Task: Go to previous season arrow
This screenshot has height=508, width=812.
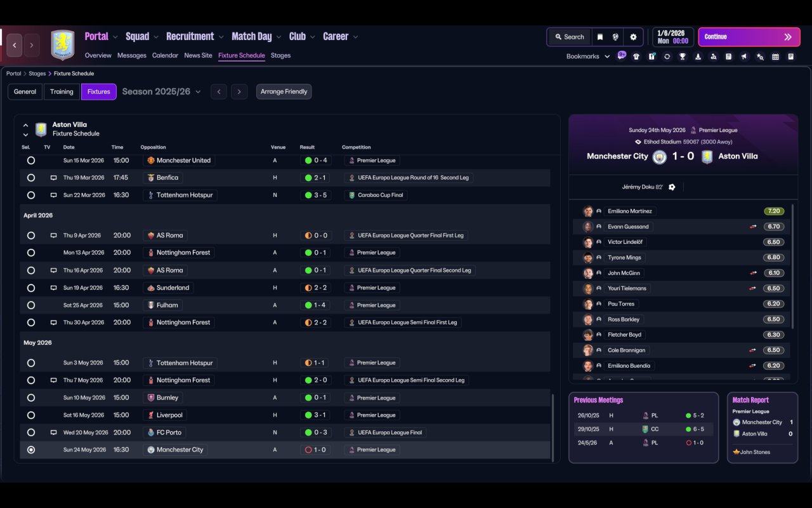Action: 219,92
